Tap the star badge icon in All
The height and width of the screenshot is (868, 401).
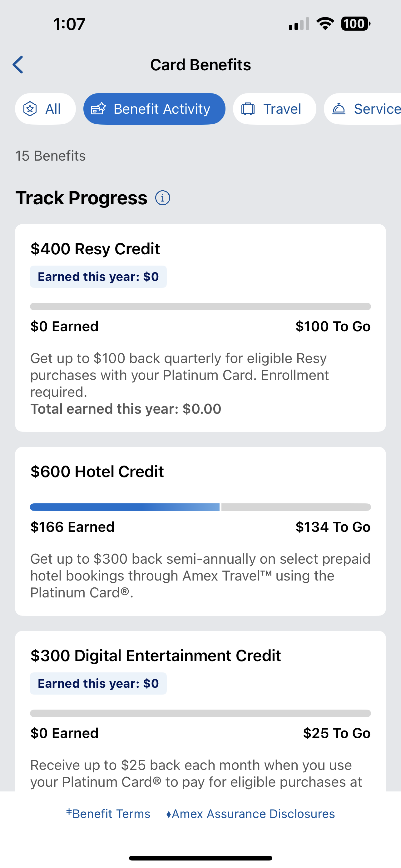coord(30,109)
